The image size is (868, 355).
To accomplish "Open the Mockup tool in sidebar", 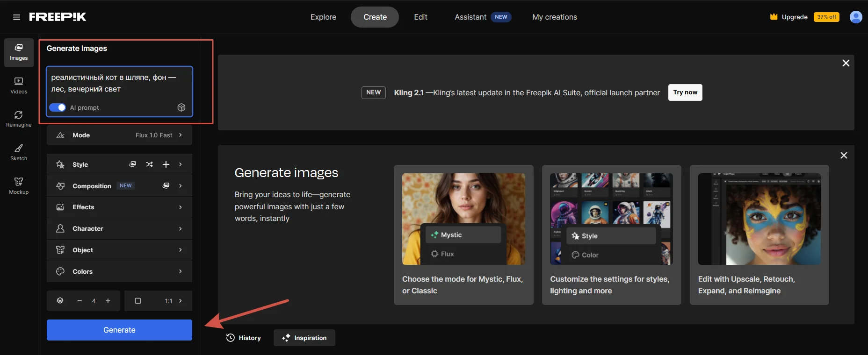I will click(19, 186).
